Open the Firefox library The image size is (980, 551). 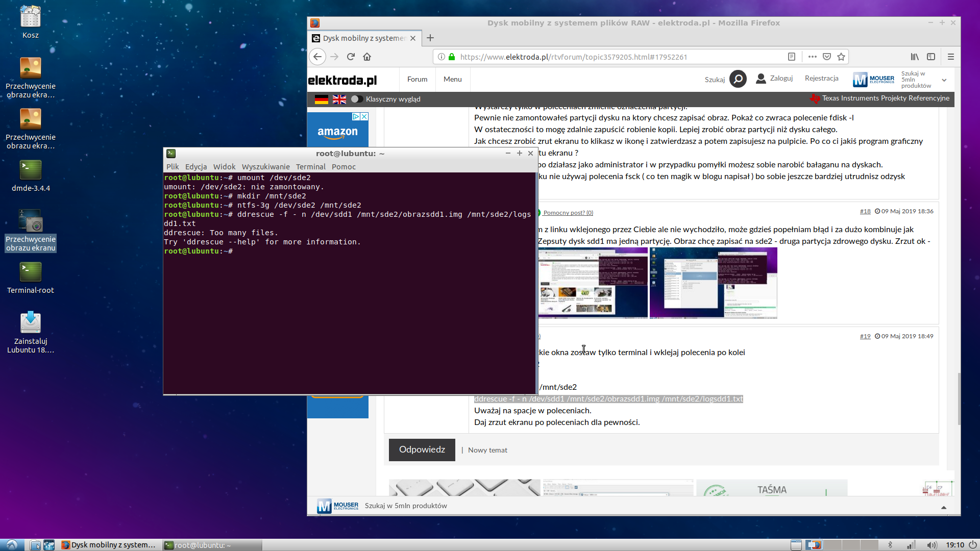click(915, 57)
